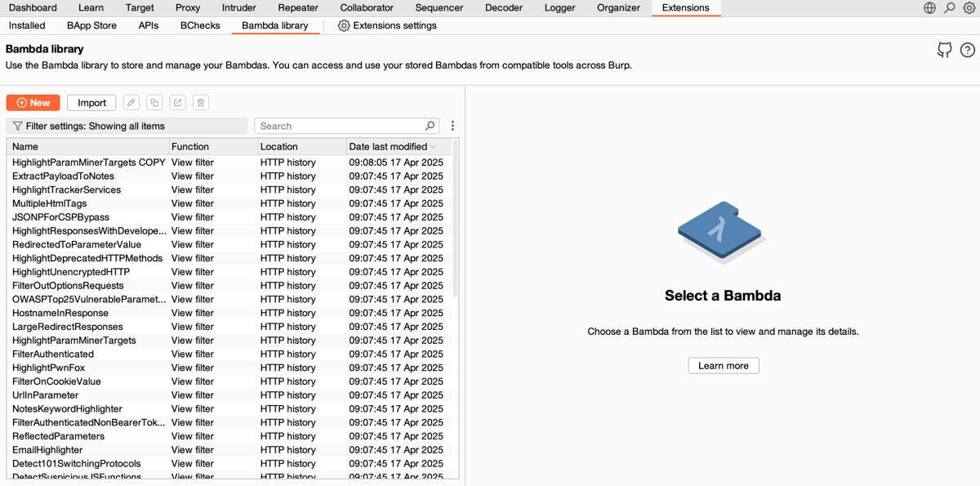Toggle sort arrow on Date last modified
This screenshot has width=980, height=486.
click(x=433, y=147)
